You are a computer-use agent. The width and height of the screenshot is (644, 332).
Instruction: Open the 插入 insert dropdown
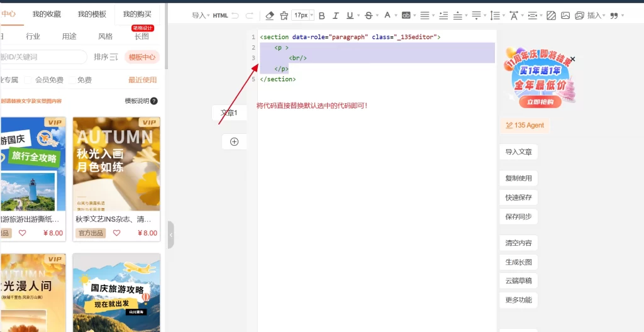pos(596,15)
